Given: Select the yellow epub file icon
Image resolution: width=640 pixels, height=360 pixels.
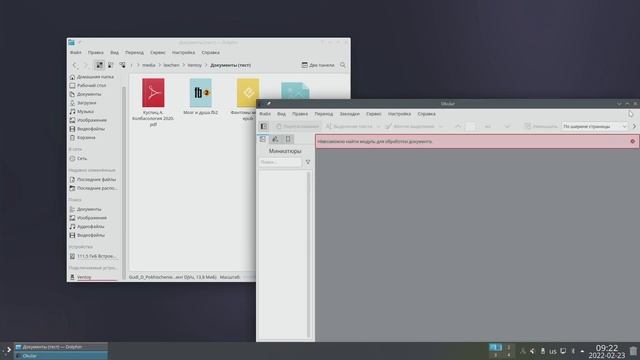Looking at the screenshot, I should [x=248, y=93].
